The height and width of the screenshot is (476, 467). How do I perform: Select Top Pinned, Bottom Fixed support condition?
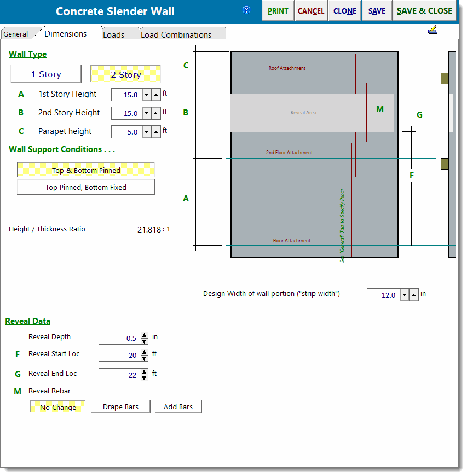86,187
